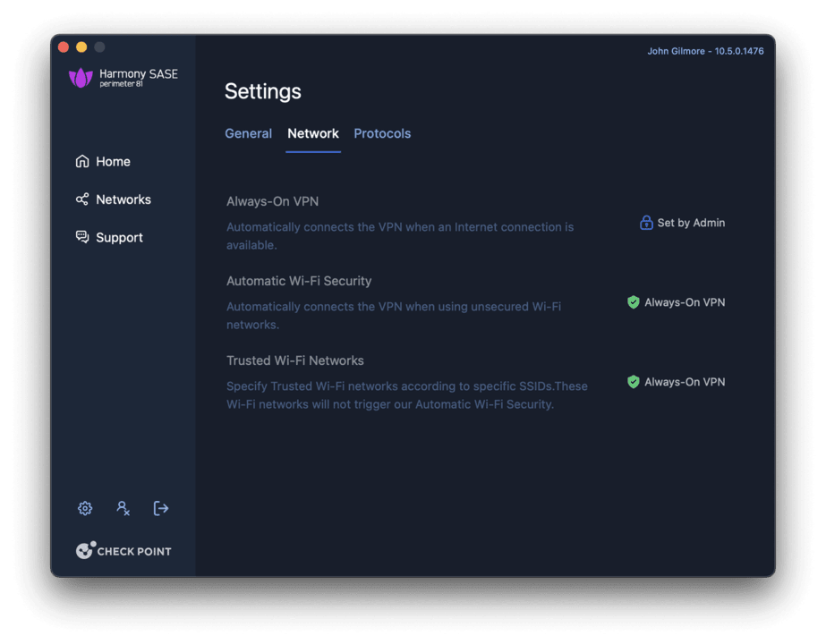826x644 pixels.
Task: Click the Always-On VPN section heading
Action: [x=271, y=201]
